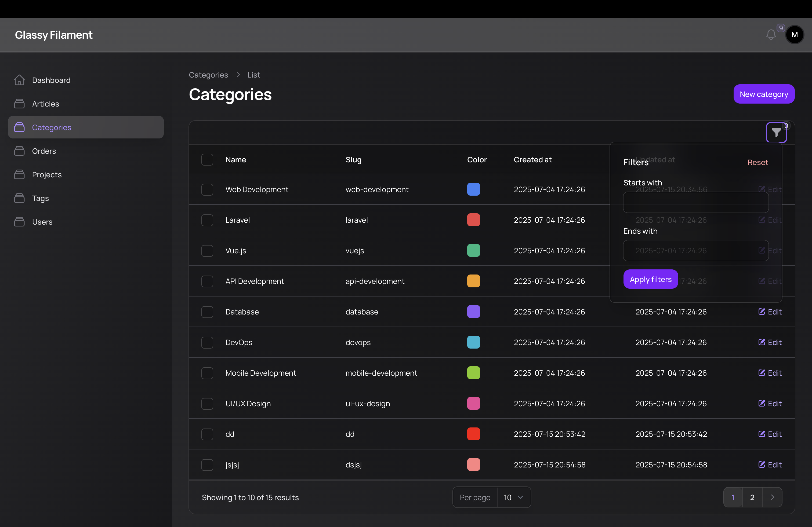The image size is (812, 527).
Task: Select the Web Development row checkbox
Action: tap(207, 189)
